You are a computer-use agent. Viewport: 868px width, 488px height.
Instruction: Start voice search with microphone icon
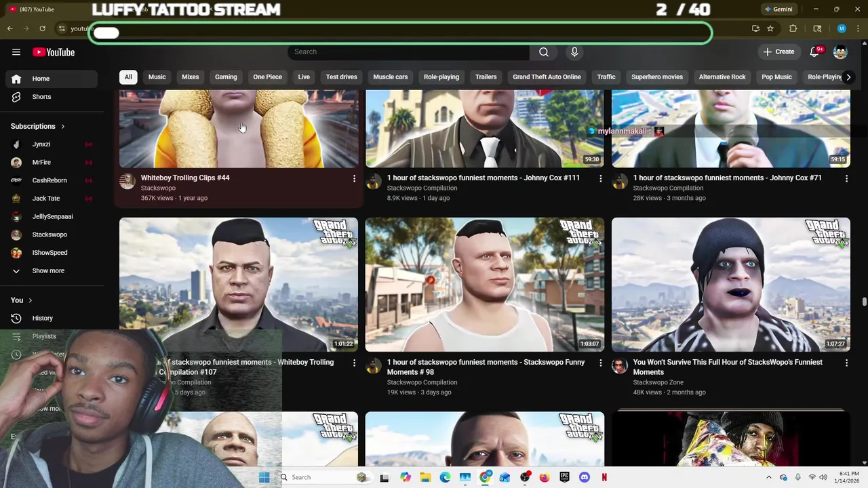coord(574,52)
